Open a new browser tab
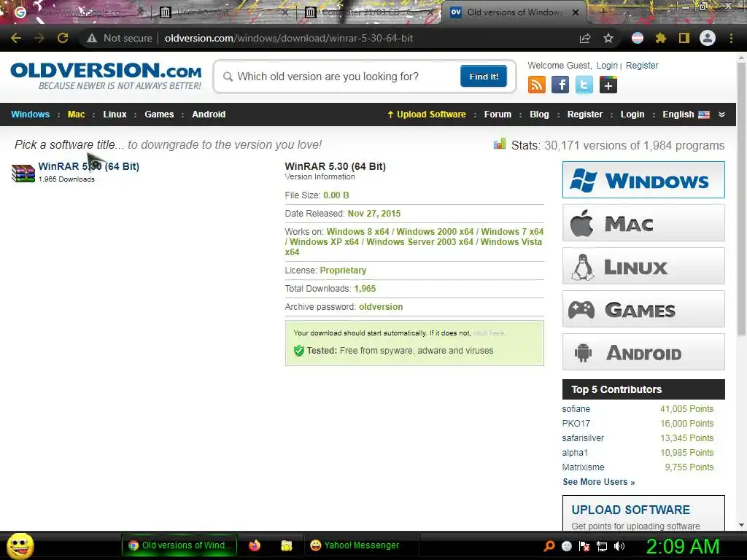Viewport: 747px width, 560px height. [x=603, y=12]
